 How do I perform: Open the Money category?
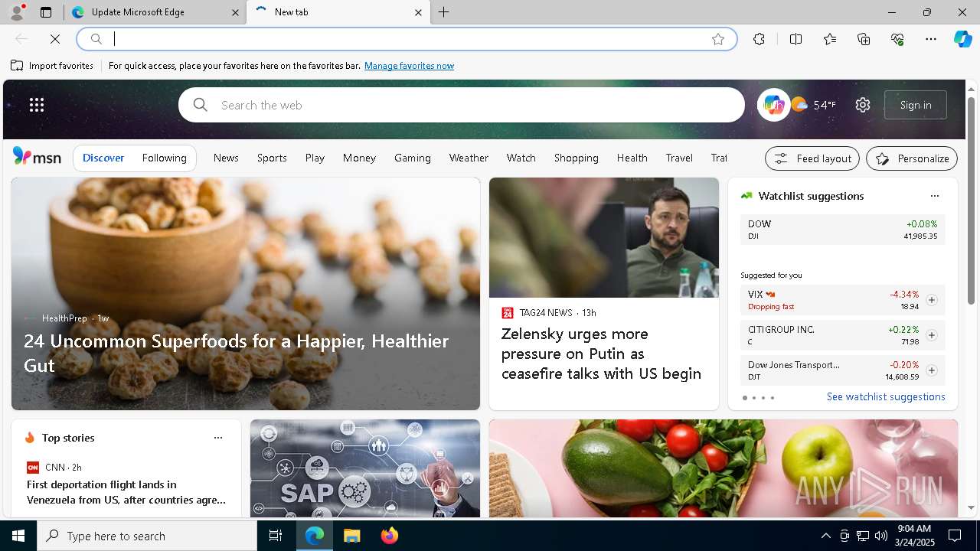[x=359, y=158]
